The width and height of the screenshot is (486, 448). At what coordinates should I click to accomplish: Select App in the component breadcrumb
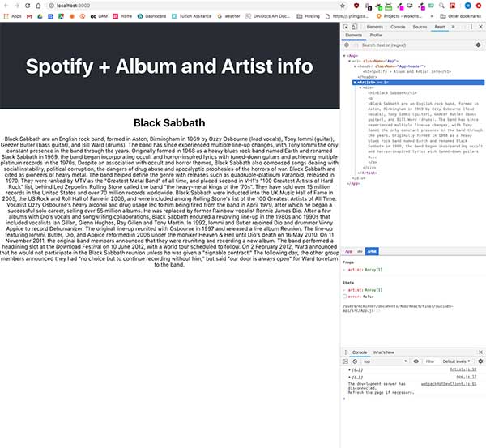pos(348,251)
